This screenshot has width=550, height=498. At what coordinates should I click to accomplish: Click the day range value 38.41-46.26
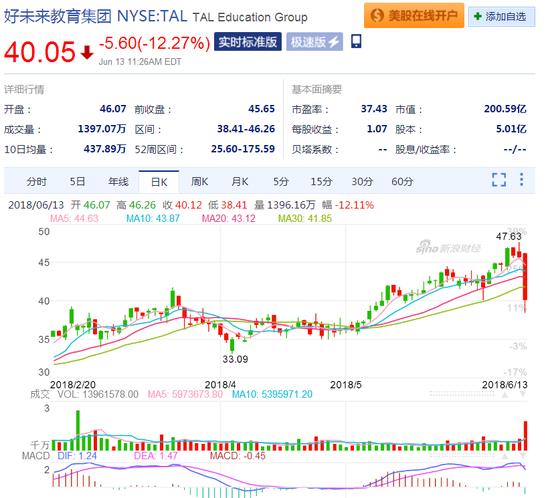(x=246, y=129)
